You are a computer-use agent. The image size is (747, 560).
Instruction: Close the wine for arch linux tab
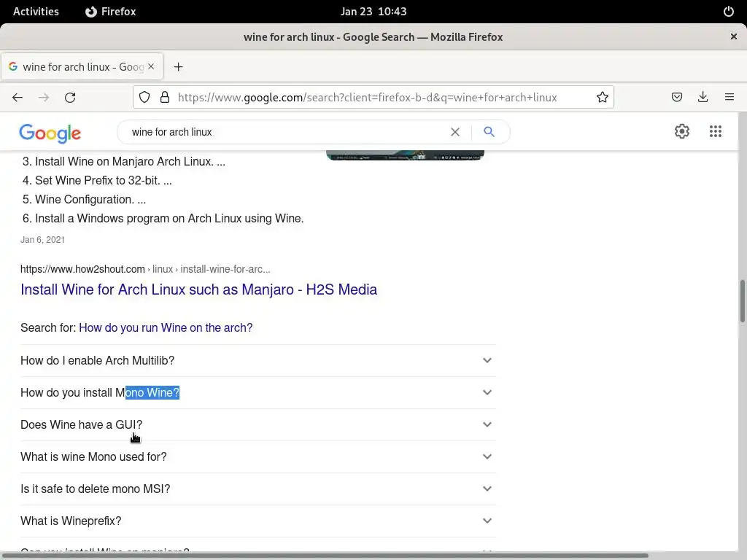(151, 66)
